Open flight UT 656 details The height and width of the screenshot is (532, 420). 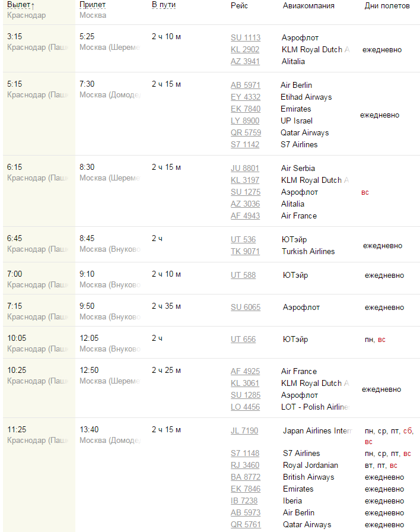(243, 339)
